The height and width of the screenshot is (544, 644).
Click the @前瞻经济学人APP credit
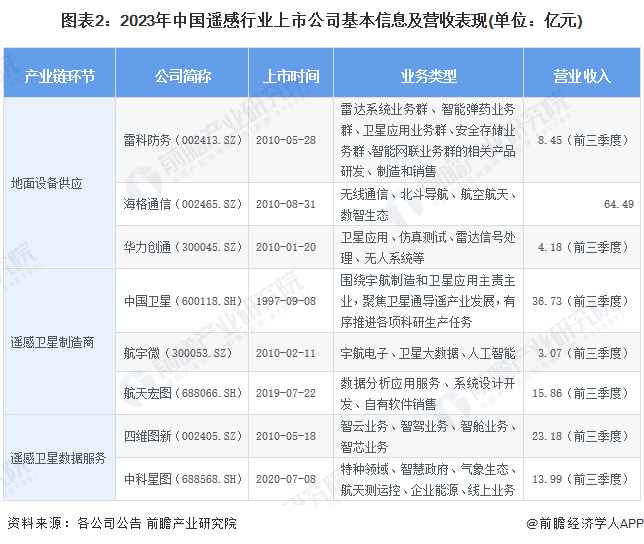[585, 523]
